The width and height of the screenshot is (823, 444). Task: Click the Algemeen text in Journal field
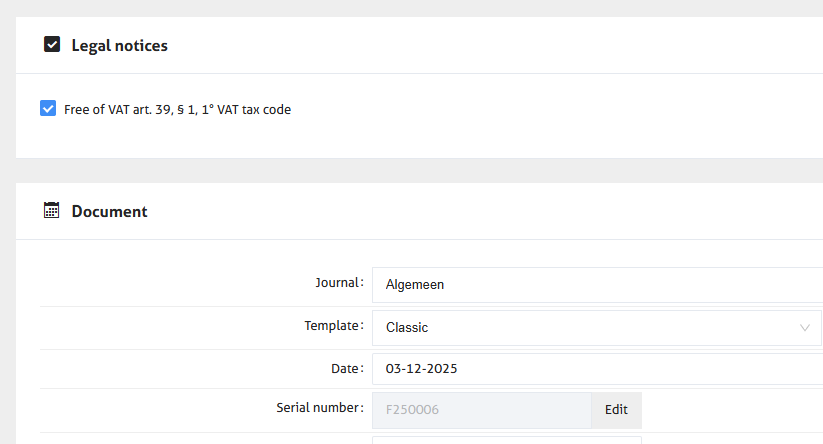click(x=415, y=284)
